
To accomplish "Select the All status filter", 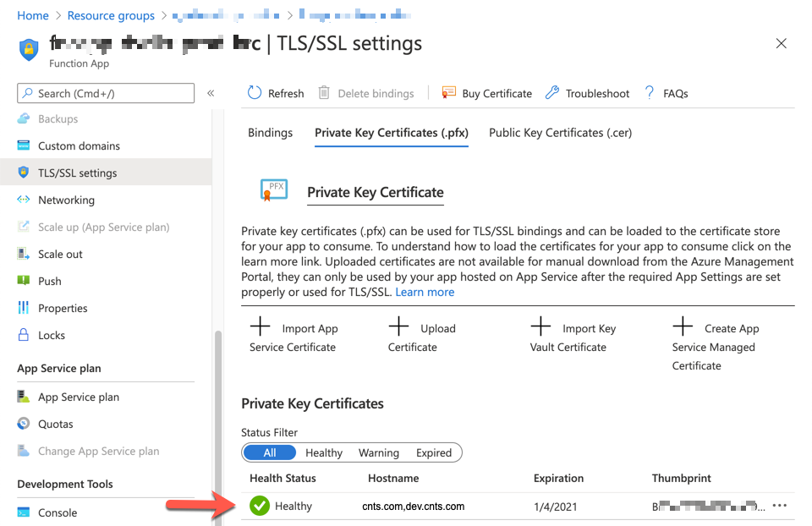I will point(270,452).
